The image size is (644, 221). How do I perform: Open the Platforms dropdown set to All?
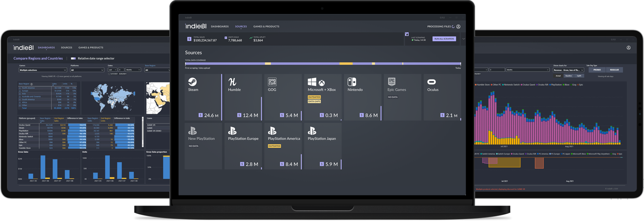click(87, 70)
